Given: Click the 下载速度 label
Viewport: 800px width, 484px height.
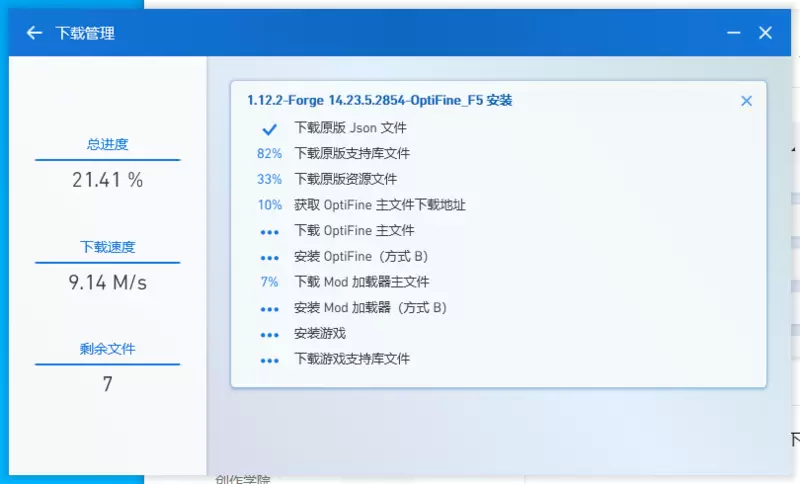Looking at the screenshot, I should click(108, 247).
